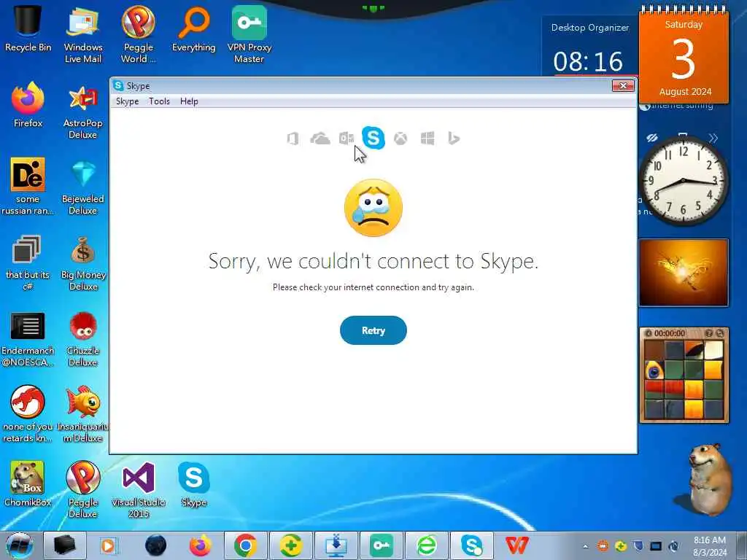747x560 pixels.
Task: Click the eye tile in picture puzzle
Action: (x=654, y=370)
